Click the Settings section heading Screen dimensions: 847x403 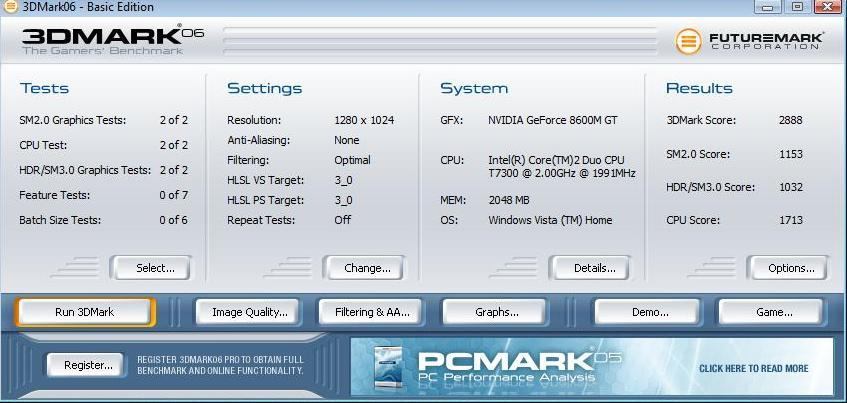(x=265, y=88)
